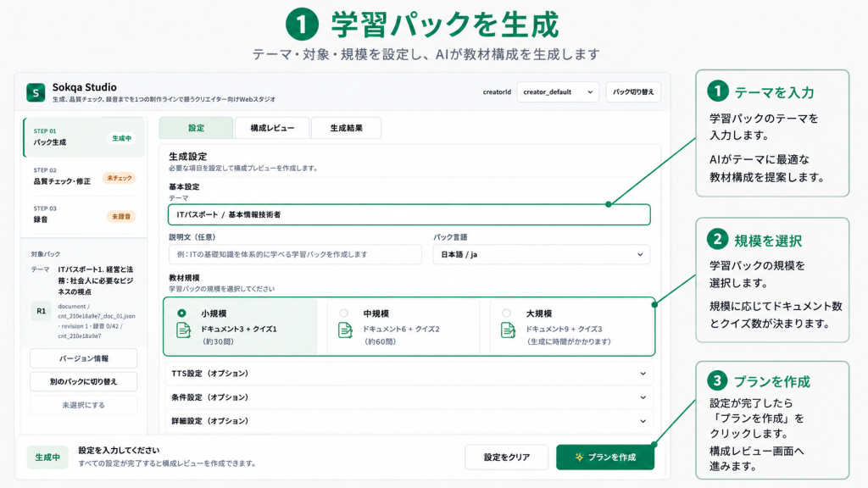The width and height of the screenshot is (868, 488).
Task: Click the document icon in 大規模 card
Action: pyautogui.click(x=508, y=330)
